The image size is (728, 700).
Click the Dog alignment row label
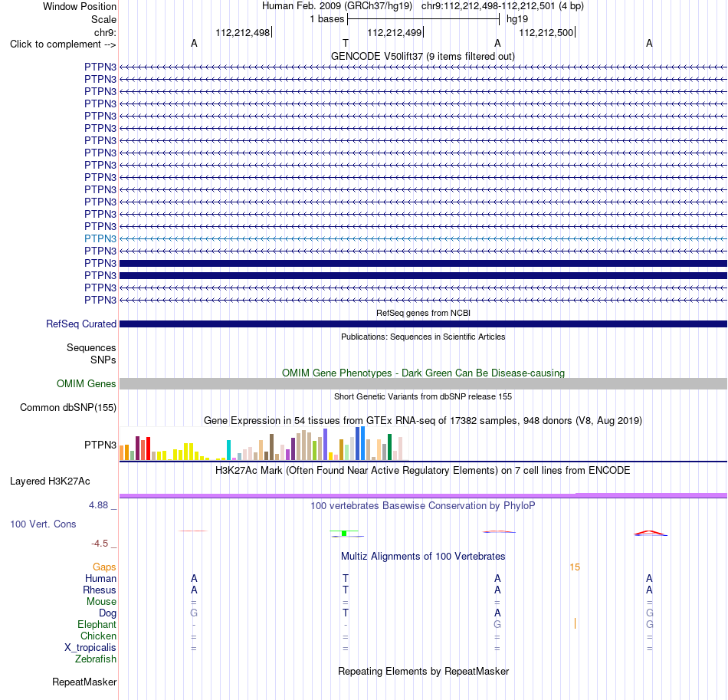(107, 613)
